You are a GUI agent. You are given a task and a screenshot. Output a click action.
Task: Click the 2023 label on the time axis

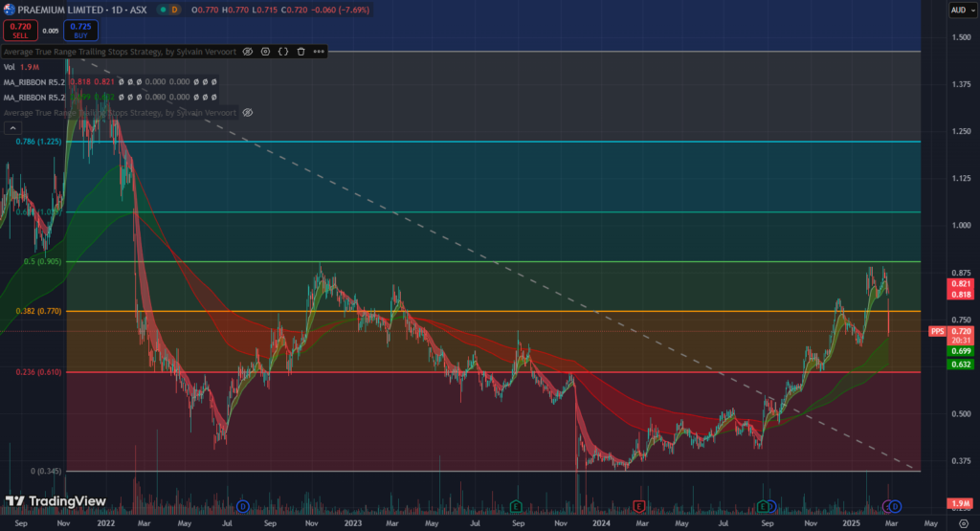coord(353,523)
